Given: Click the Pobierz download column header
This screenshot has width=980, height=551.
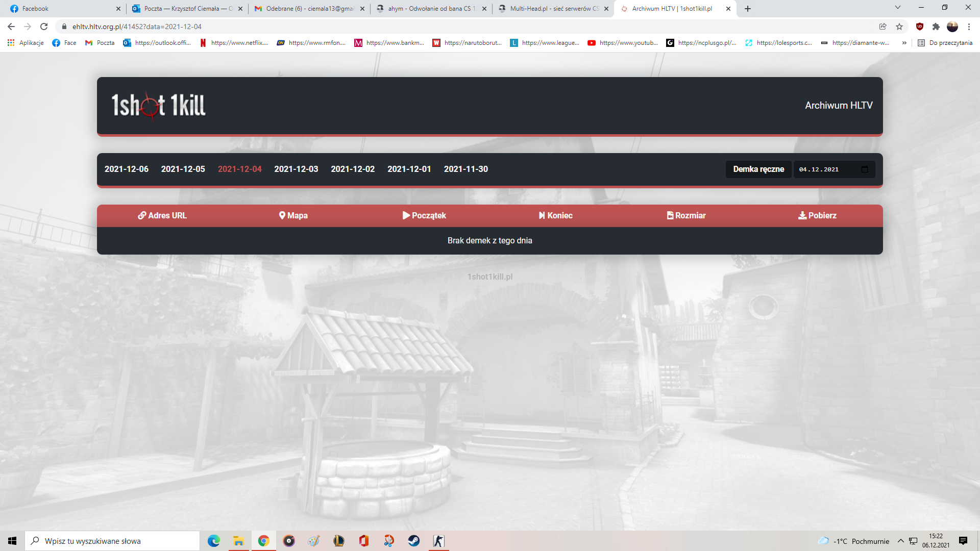Looking at the screenshot, I should [817, 216].
